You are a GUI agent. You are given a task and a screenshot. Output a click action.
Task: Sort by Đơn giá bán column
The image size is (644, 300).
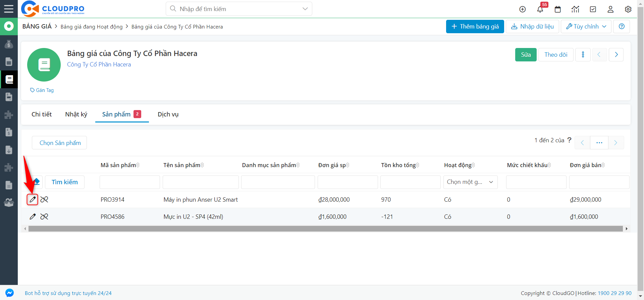603,165
